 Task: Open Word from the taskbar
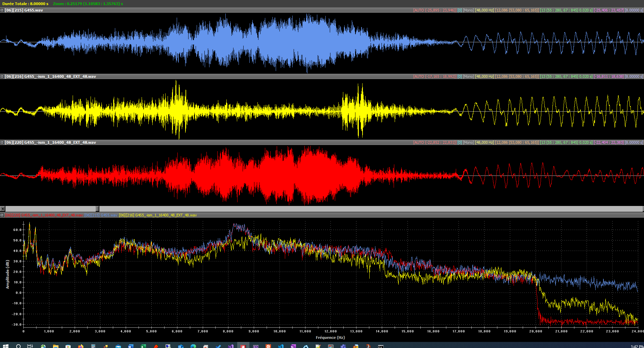pyautogui.click(x=130, y=346)
